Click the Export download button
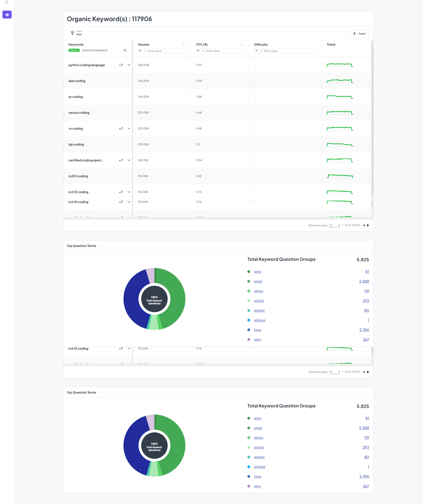 pos(359,34)
